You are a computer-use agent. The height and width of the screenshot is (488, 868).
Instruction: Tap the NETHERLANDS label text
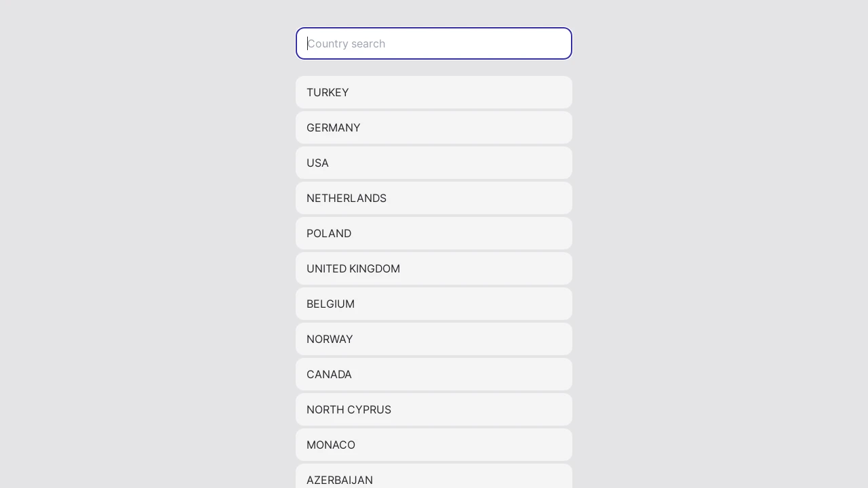pyautogui.click(x=347, y=198)
